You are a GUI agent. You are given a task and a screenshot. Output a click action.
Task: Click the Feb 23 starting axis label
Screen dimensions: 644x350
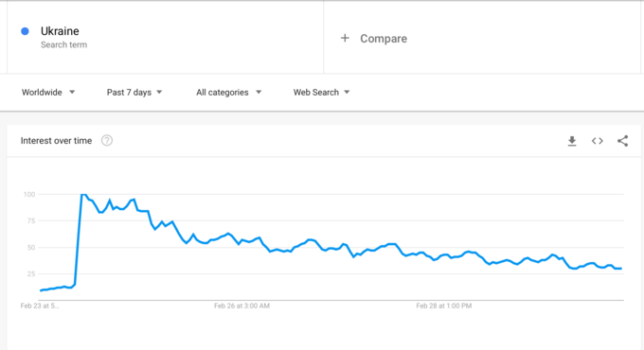pyautogui.click(x=40, y=306)
